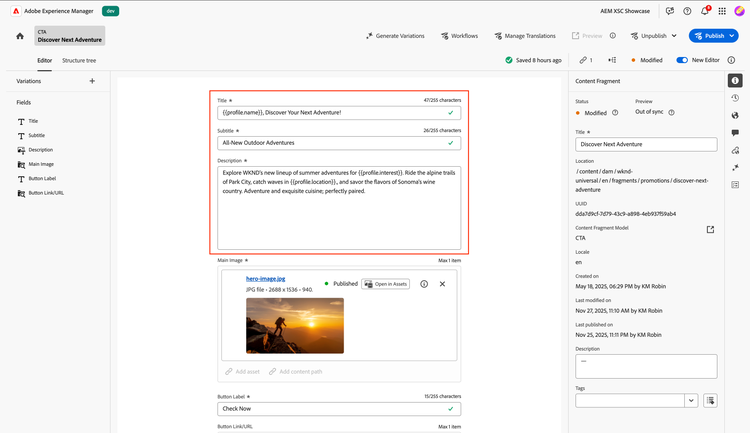Click the home icon in the header
Screen dimensions: 750x433
point(20,36)
